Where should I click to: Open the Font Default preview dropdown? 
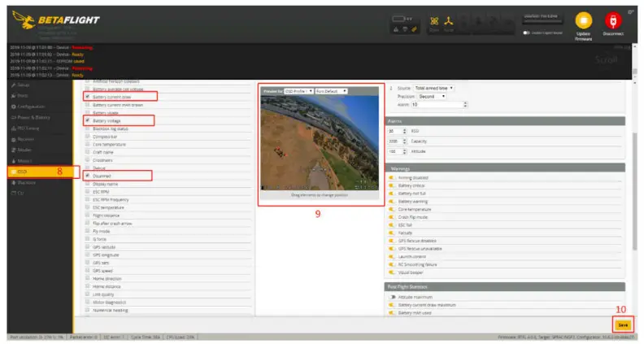[x=331, y=91]
